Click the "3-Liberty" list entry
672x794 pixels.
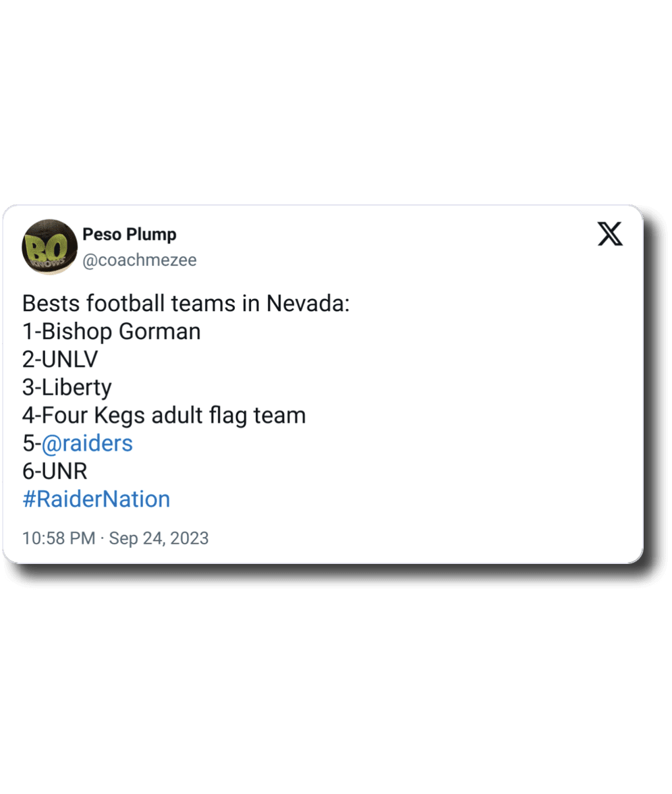pyautogui.click(x=67, y=388)
